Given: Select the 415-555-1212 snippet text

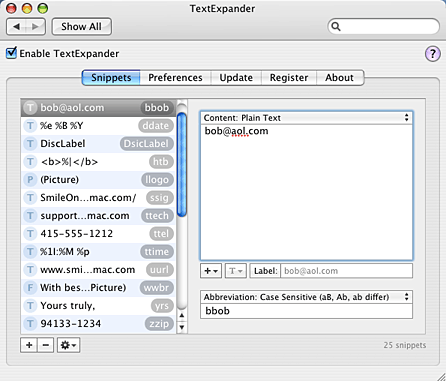Looking at the screenshot, I should [77, 234].
